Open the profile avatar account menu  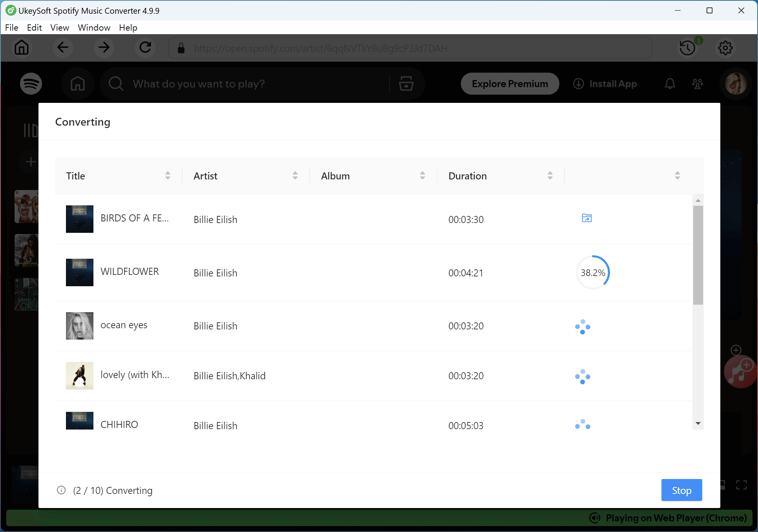click(x=736, y=84)
